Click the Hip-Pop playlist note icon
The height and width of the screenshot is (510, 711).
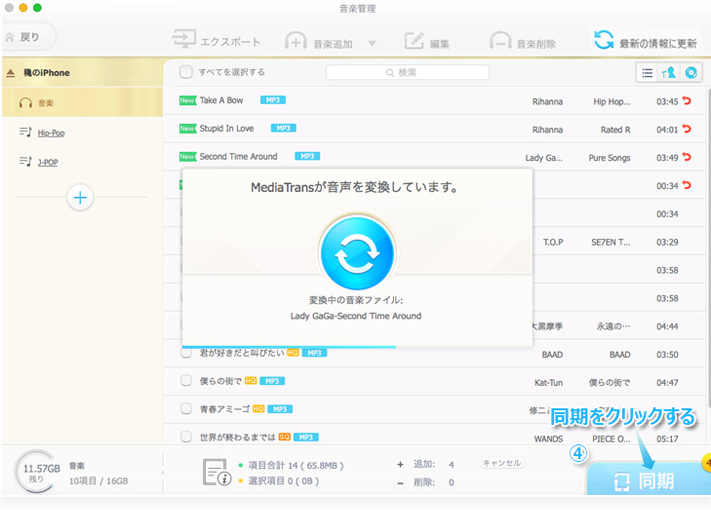[25, 132]
